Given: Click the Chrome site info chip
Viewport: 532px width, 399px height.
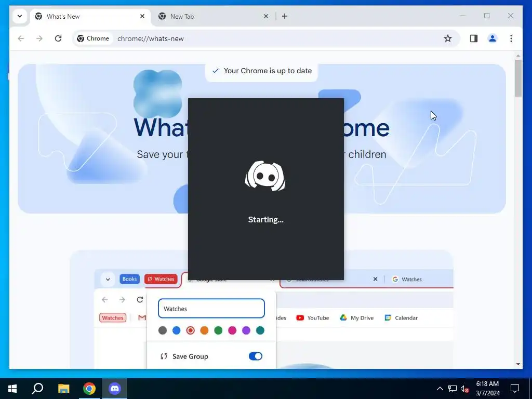Looking at the screenshot, I should point(93,38).
